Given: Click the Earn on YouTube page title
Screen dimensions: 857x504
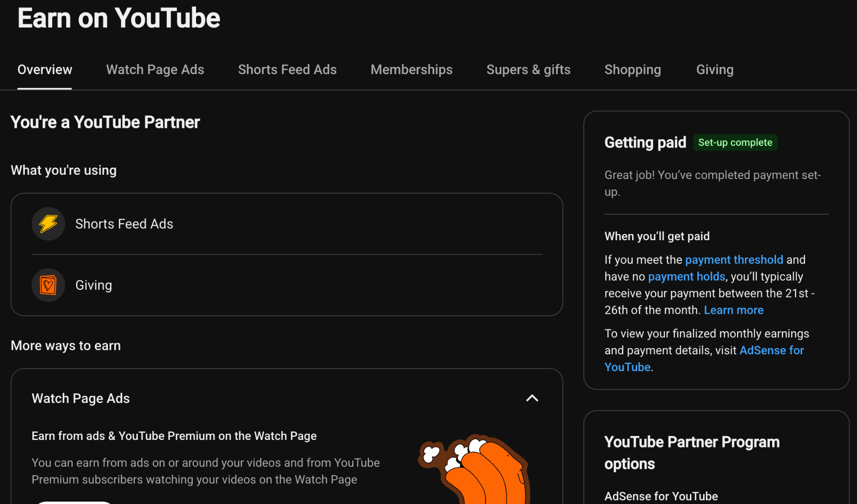Looking at the screenshot, I should click(x=119, y=18).
